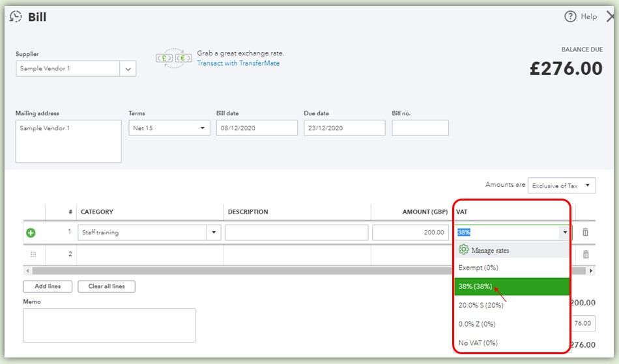The height and width of the screenshot is (364, 619).
Task: Select the Exempt (0%) VAT option
Action: (x=511, y=268)
